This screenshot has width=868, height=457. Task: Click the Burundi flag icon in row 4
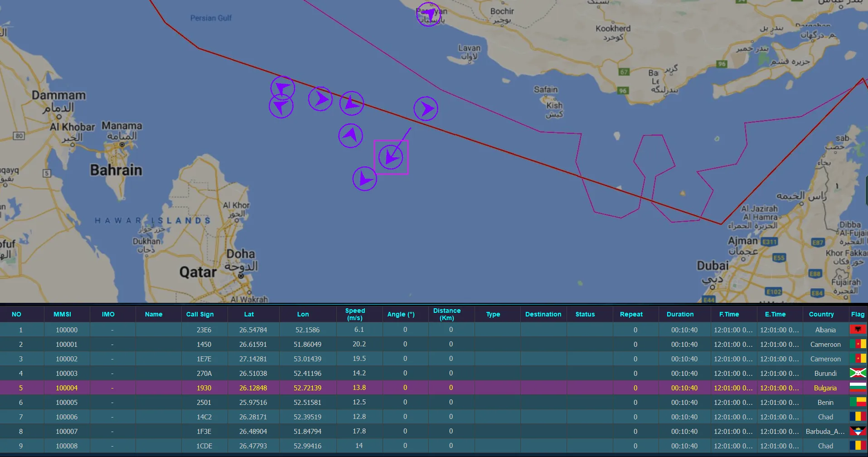point(858,373)
